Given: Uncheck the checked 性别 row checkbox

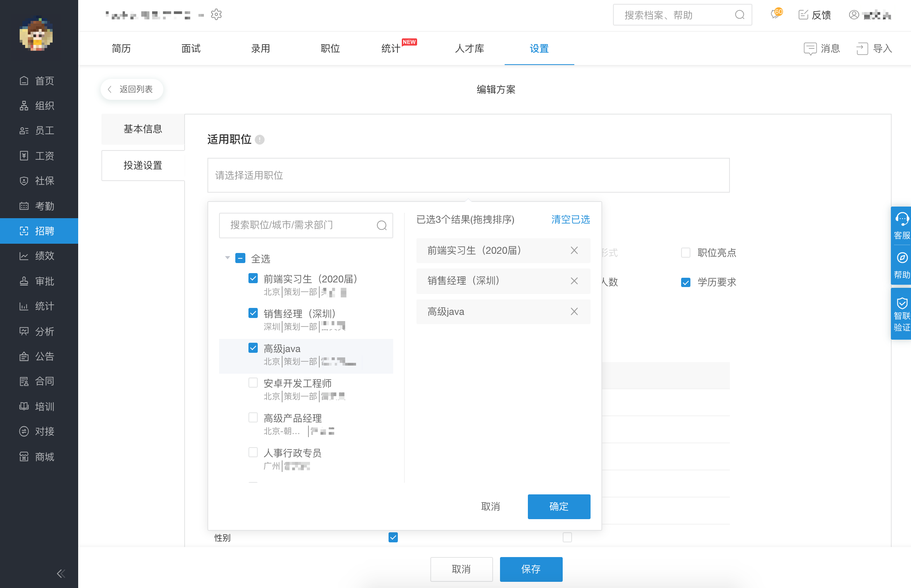Looking at the screenshot, I should coord(393,538).
